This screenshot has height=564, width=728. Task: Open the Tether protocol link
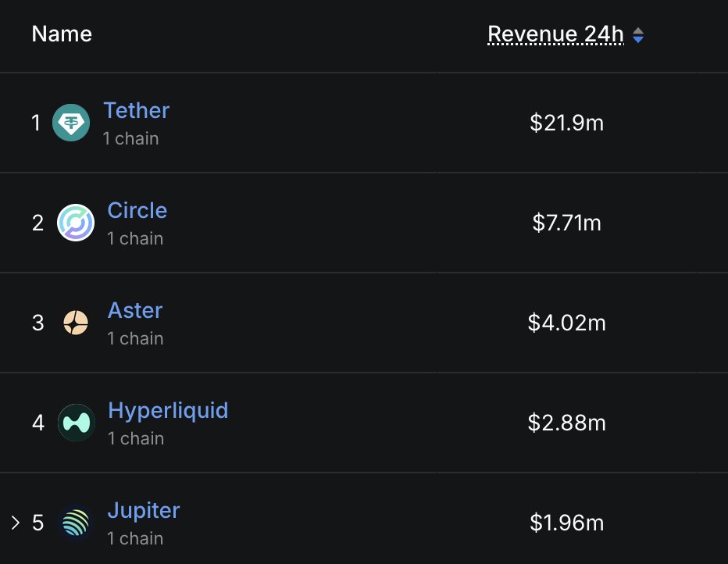[x=137, y=110]
